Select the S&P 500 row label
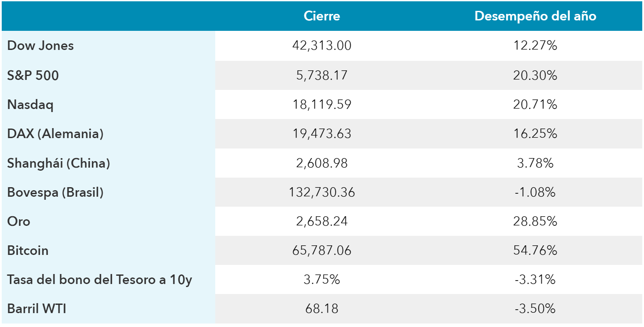 click(33, 75)
